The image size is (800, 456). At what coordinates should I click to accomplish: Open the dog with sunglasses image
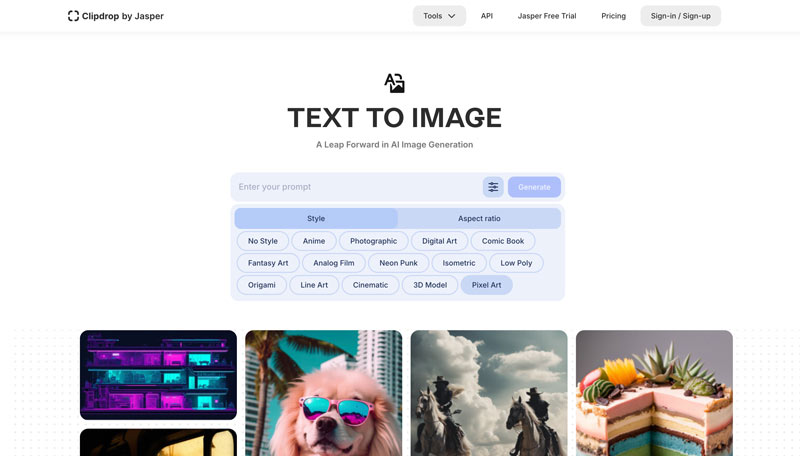coord(323,393)
